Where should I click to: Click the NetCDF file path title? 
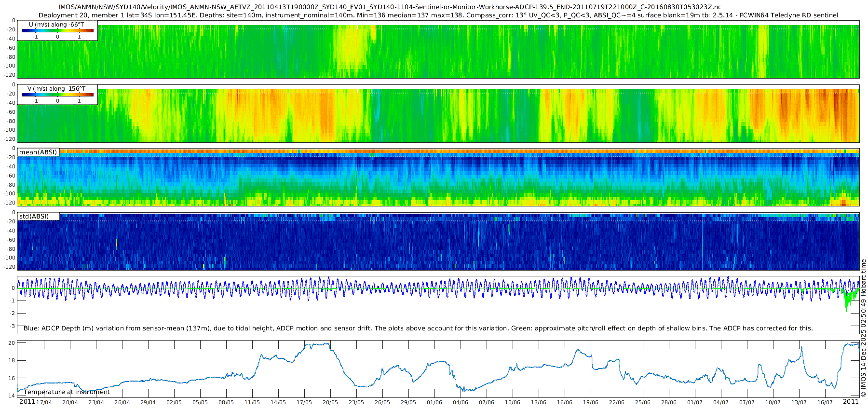pyautogui.click(x=390, y=7)
